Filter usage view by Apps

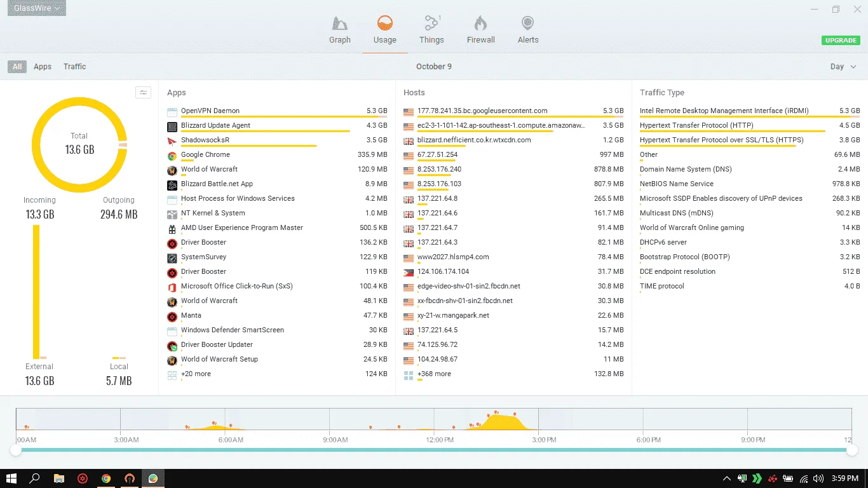[x=43, y=67]
